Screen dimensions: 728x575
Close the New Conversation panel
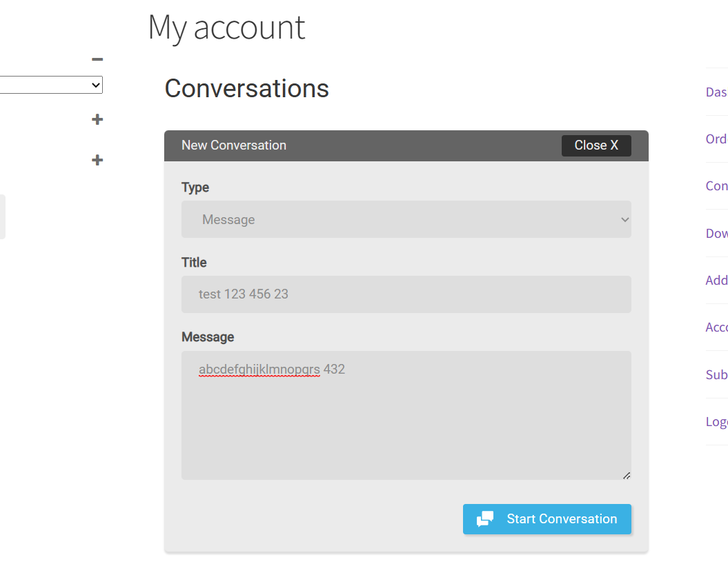pos(596,145)
